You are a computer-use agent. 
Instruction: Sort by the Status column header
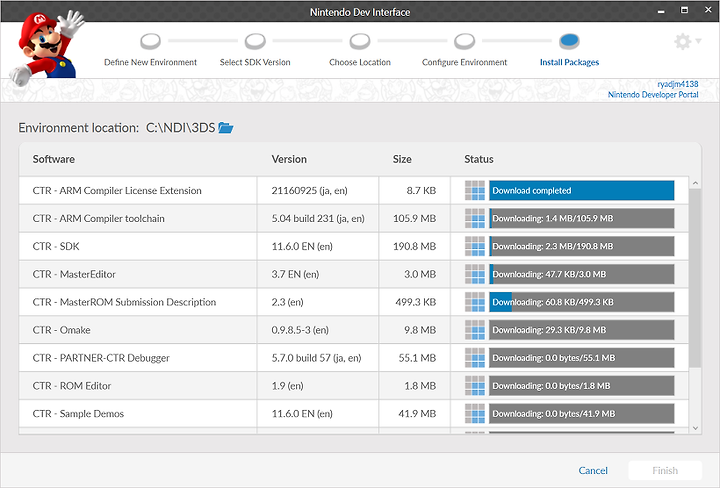coord(478,159)
